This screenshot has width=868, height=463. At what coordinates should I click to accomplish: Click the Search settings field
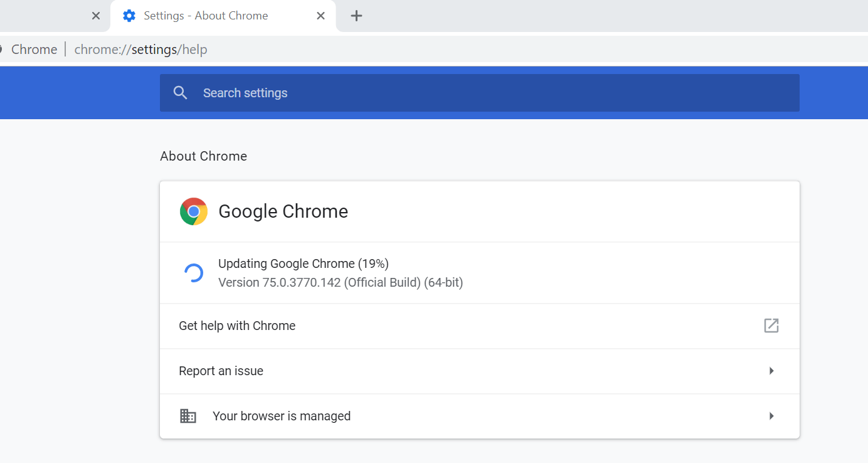point(480,93)
